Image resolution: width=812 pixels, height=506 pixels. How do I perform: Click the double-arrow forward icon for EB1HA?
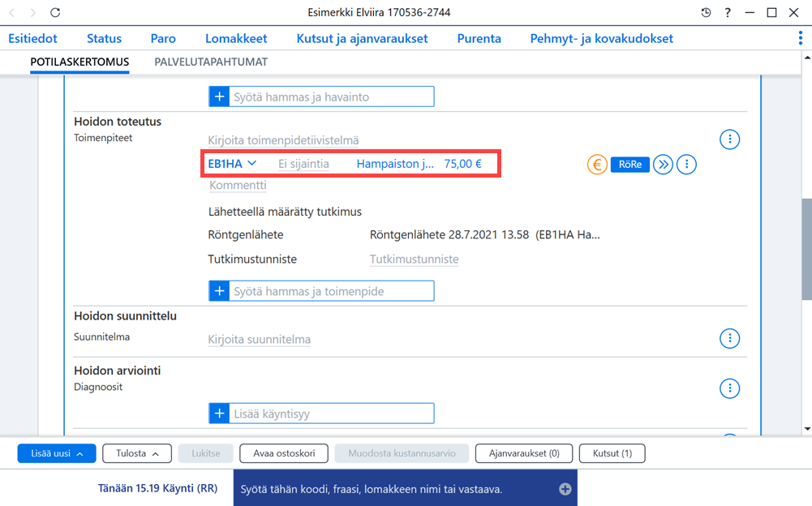(663, 165)
